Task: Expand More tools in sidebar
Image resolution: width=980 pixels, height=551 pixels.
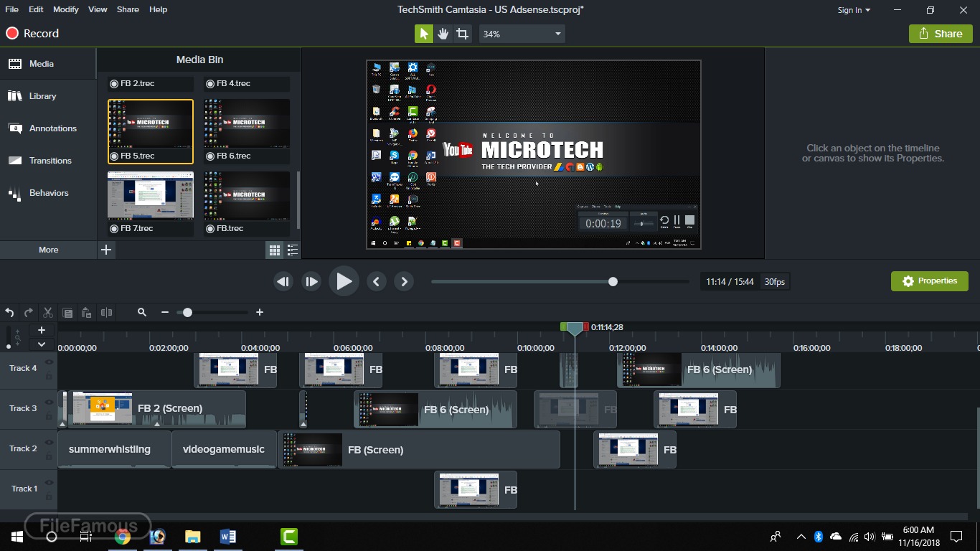Action: tap(48, 250)
